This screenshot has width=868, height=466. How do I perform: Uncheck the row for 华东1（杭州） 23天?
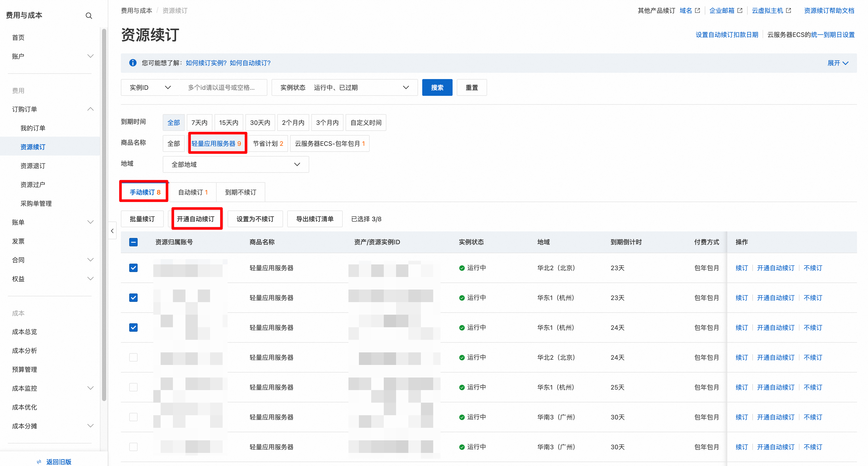[133, 298]
